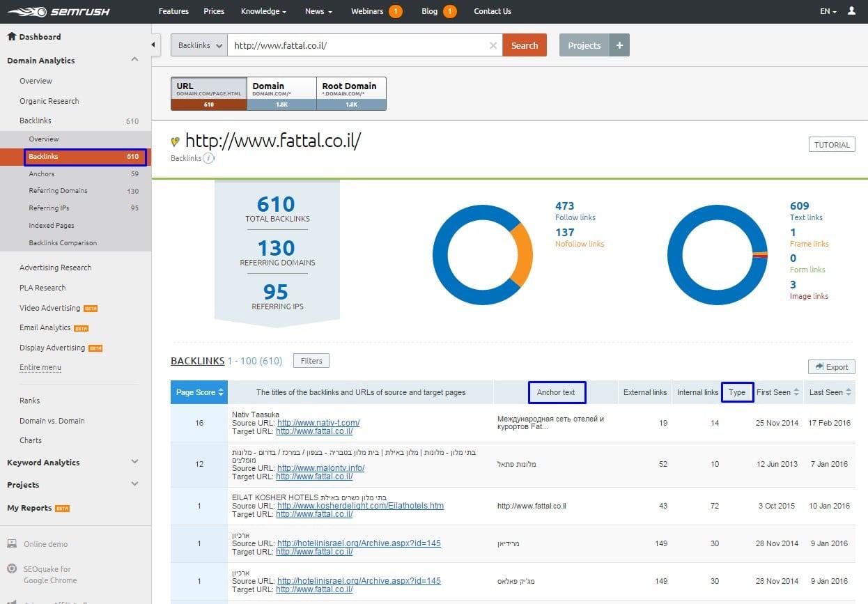Open the Knowledge dropdown menu
Screen dimensions: 868x604
coord(263,11)
